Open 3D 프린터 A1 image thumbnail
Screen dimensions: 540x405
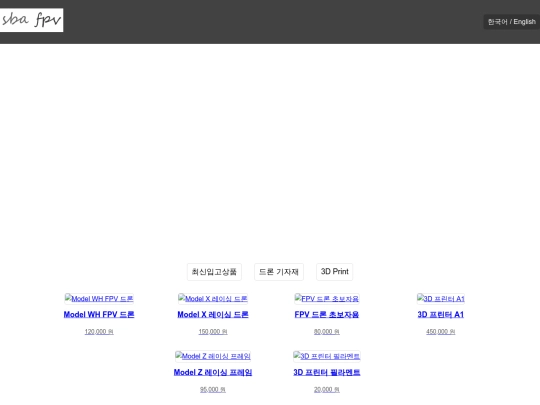pos(441,299)
